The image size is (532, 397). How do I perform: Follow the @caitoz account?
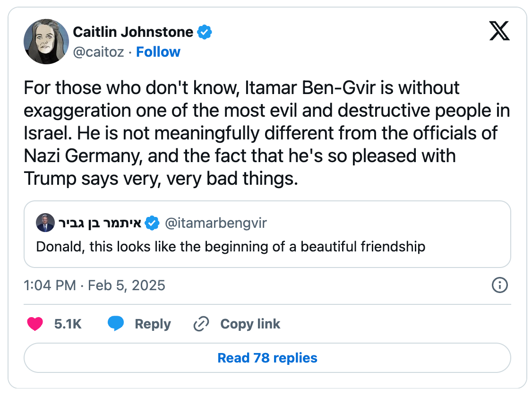click(158, 52)
